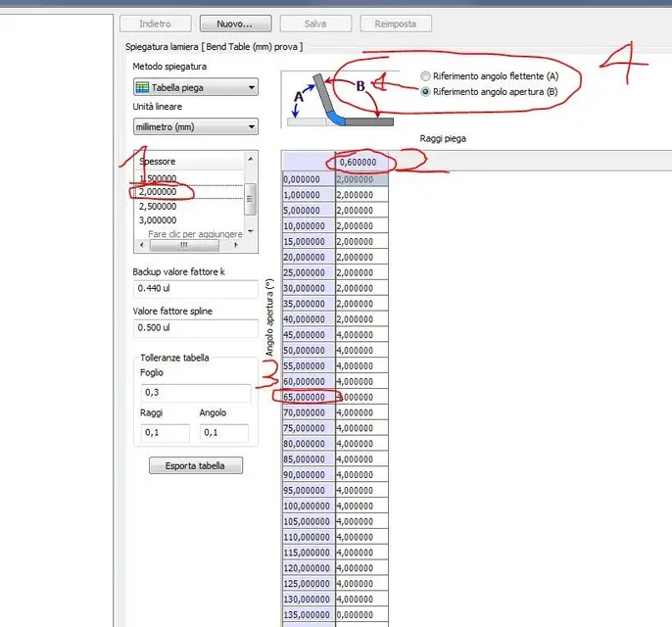Click Spessore list vertical scrollbar thumb

(x=251, y=199)
